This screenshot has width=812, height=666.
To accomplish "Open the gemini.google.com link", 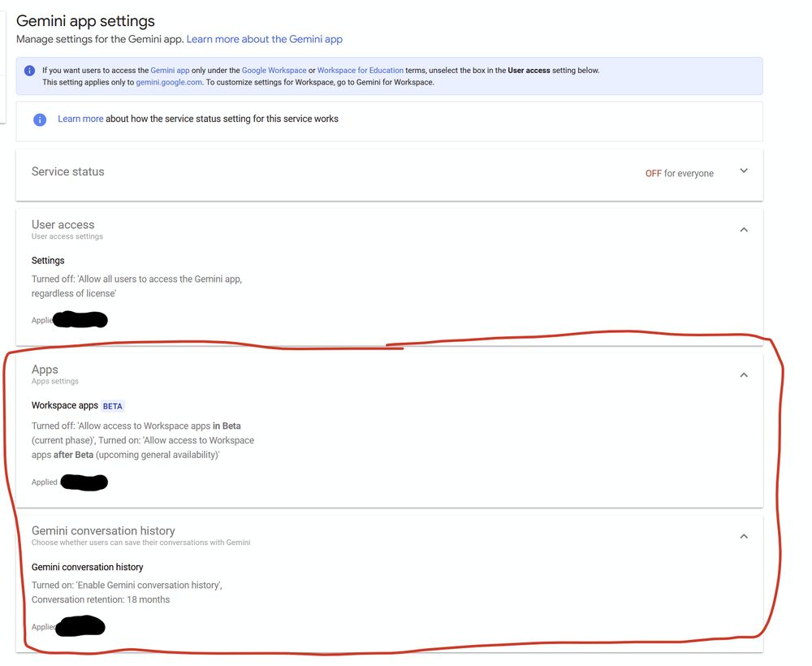I will [169, 82].
